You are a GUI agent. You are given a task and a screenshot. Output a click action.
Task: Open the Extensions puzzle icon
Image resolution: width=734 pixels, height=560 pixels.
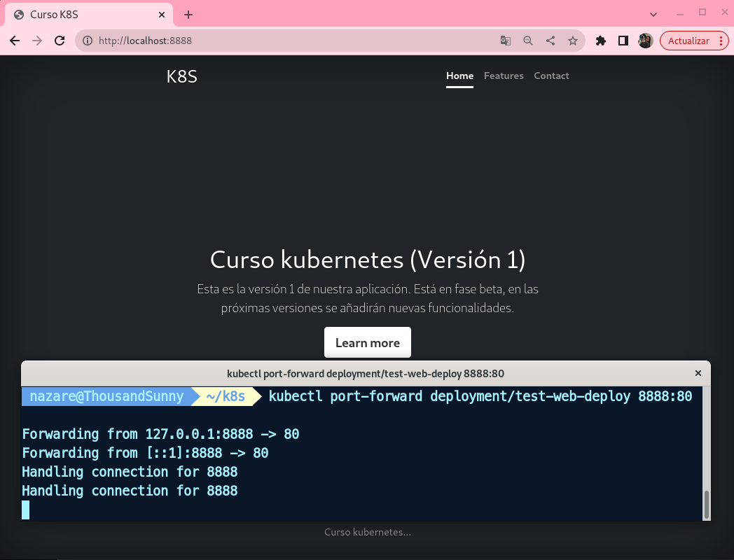600,41
